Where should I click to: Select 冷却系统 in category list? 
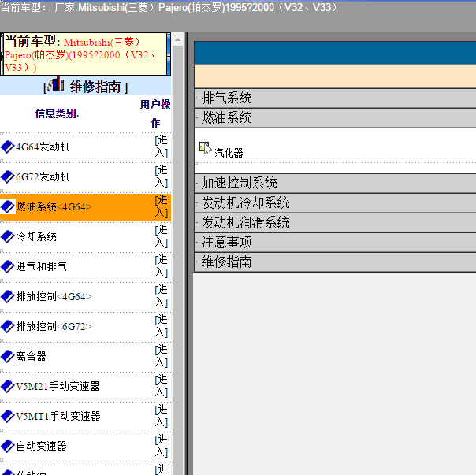point(36,236)
